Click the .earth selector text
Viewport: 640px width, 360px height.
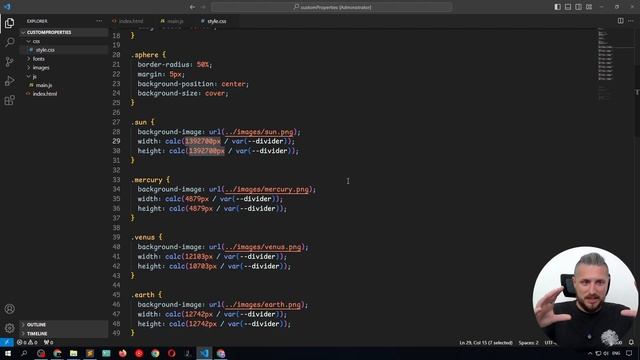coord(142,295)
